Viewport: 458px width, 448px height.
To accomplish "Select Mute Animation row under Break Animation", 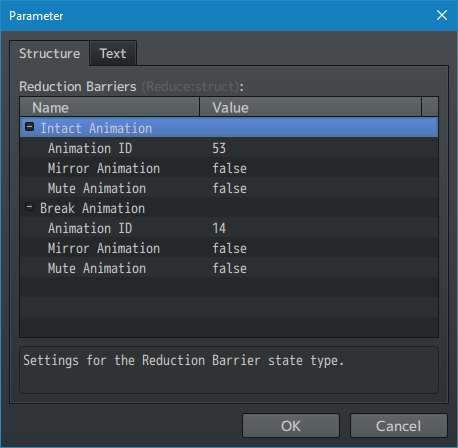I will click(x=229, y=267).
